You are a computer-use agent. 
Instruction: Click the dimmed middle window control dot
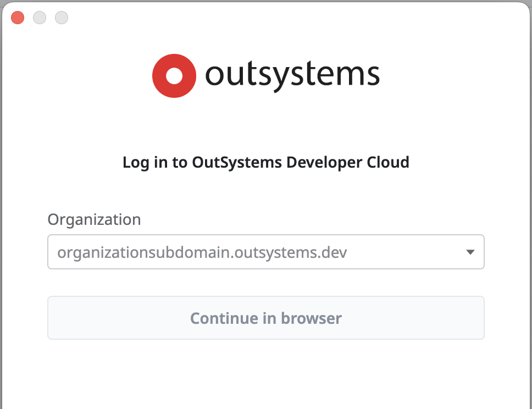[39, 17]
